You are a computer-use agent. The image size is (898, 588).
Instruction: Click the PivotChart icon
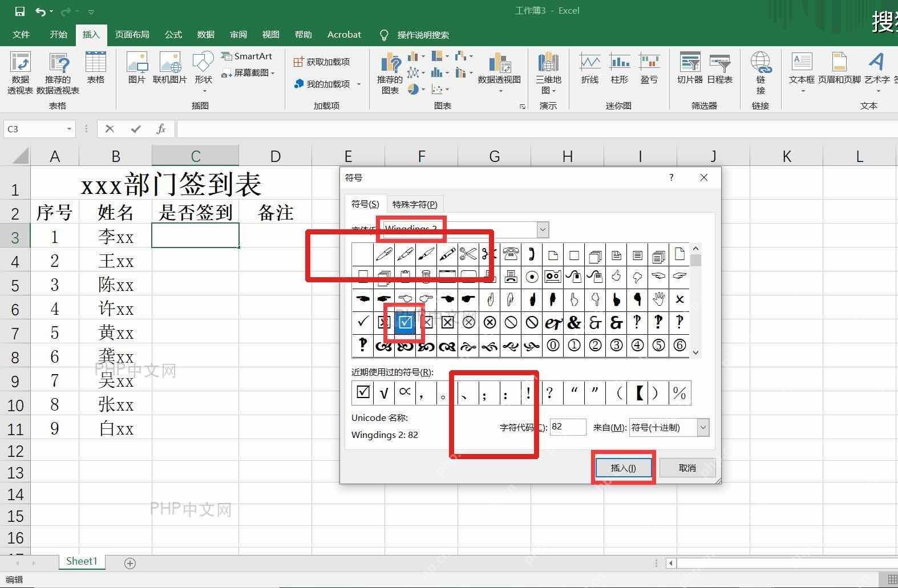tap(499, 71)
